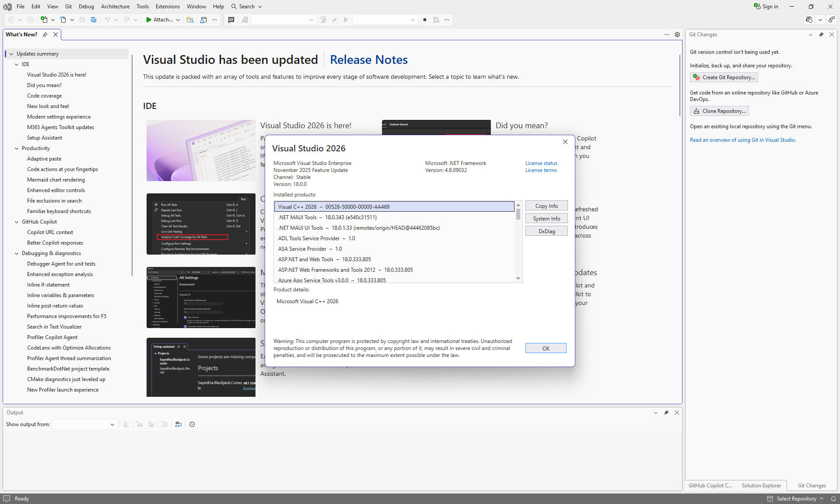Enable timestamps via the clock icon in Output
The height and width of the screenshot is (504, 840).
(192, 424)
